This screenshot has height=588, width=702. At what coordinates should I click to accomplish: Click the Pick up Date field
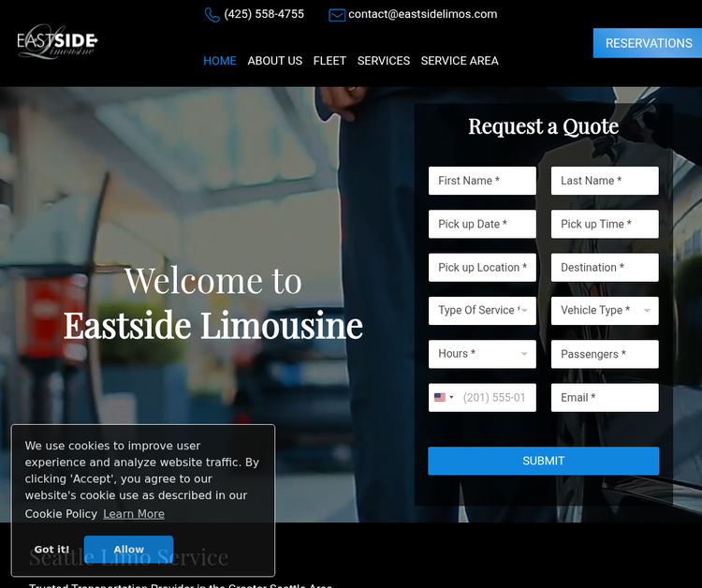(482, 224)
